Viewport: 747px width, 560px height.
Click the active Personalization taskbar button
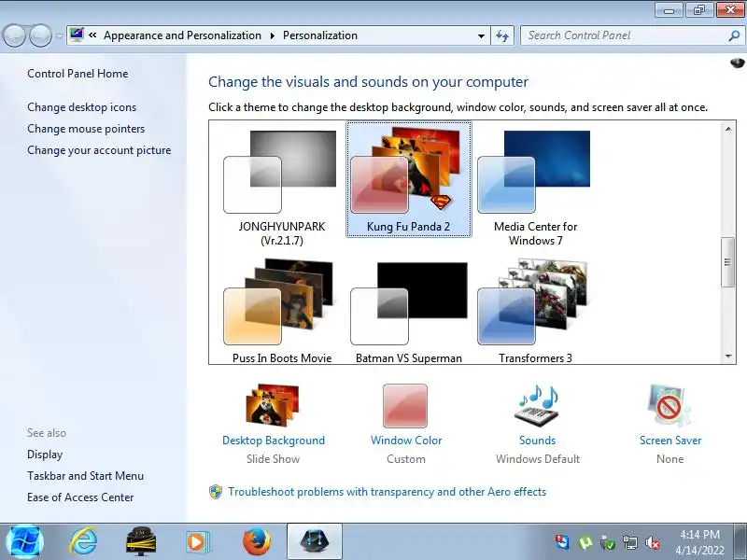point(315,541)
